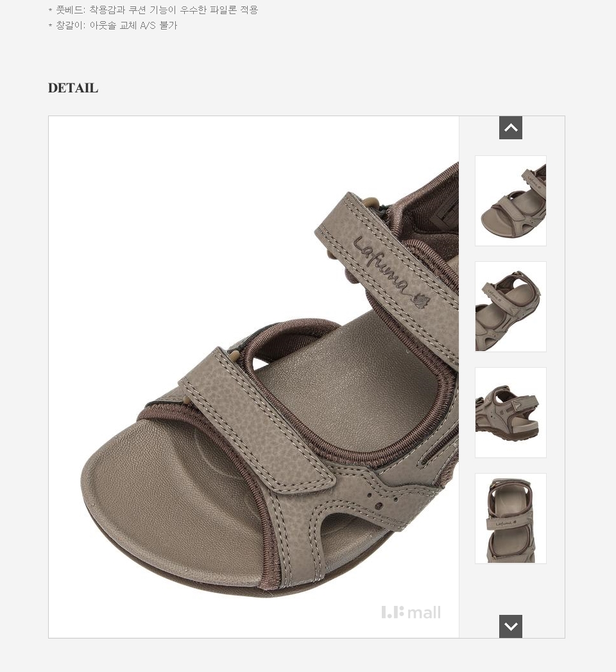
Task: Click the LF mall watermark logo
Action: 411,612
